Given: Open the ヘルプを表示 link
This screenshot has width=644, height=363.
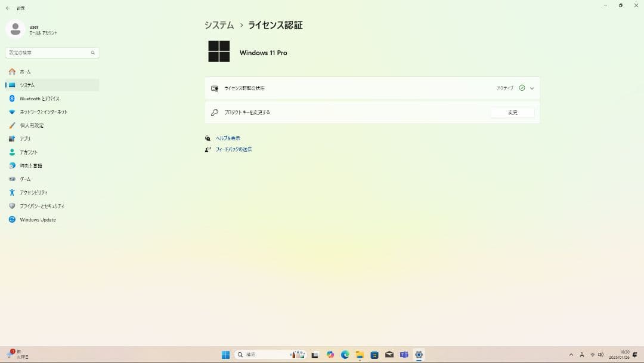Looking at the screenshot, I should tap(227, 138).
